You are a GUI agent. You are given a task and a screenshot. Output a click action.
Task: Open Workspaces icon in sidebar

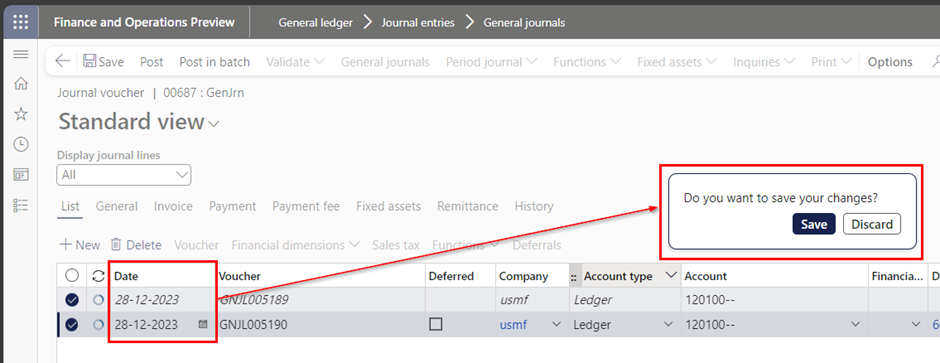tap(20, 175)
